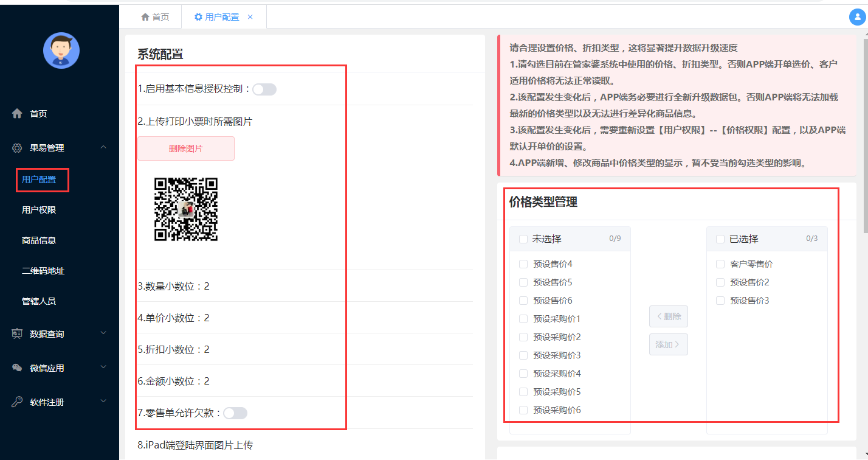Check 预设采购价4 checkbox

pos(523,374)
